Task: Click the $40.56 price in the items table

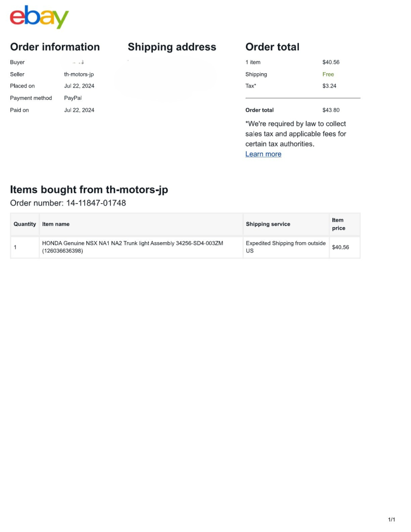Action: [340, 247]
